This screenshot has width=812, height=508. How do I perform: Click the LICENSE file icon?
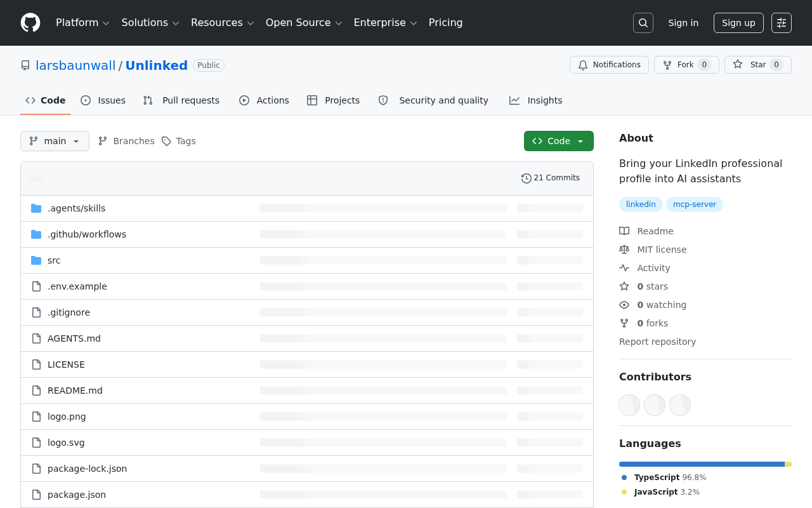point(36,364)
